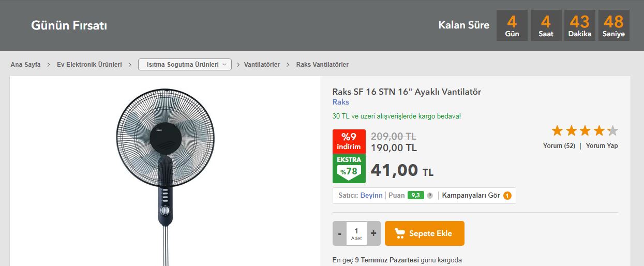Go to Ana Sayfa breadcrumb
This screenshot has height=266, width=644.
pos(25,65)
